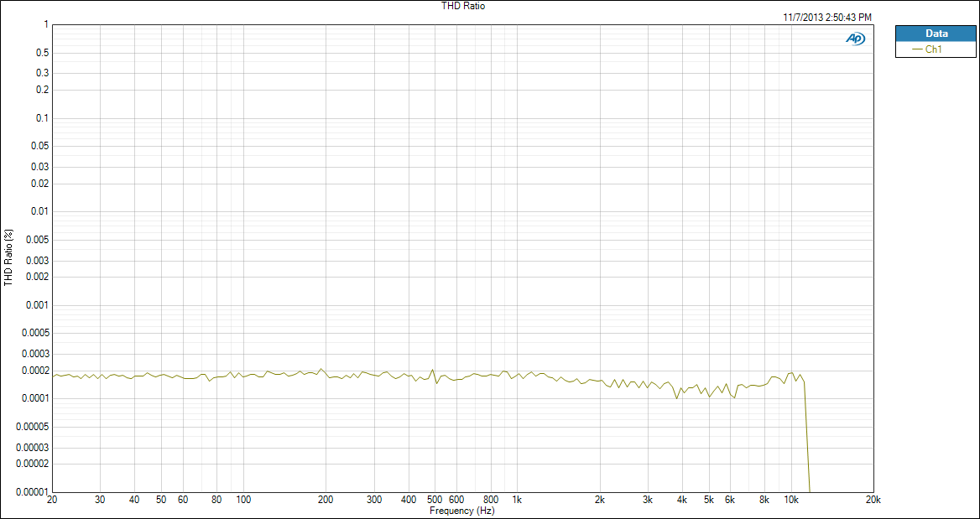980x519 pixels.
Task: Click the 1k frequency tick label
Action: tap(517, 501)
